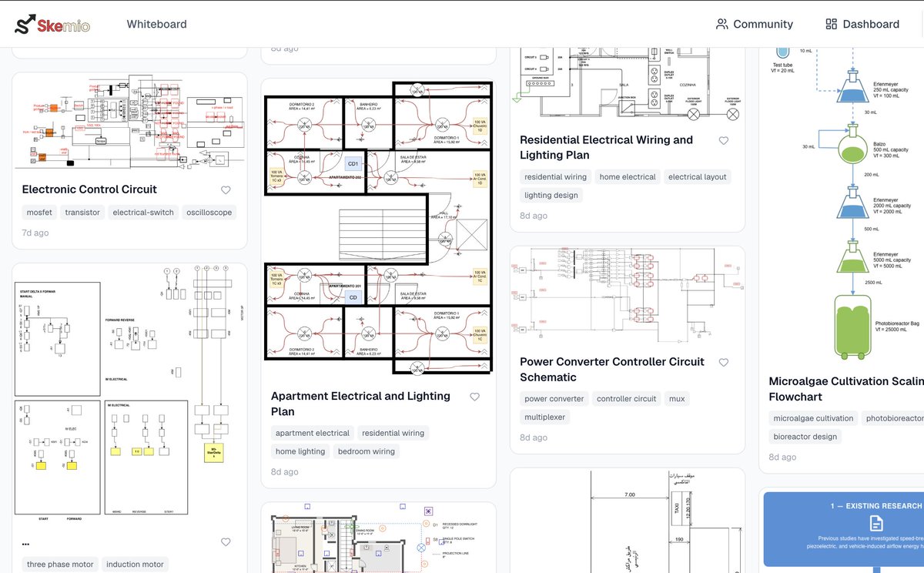The width and height of the screenshot is (924, 573).
Task: Open the apartment floor plan thumbnail
Action: pos(378,228)
